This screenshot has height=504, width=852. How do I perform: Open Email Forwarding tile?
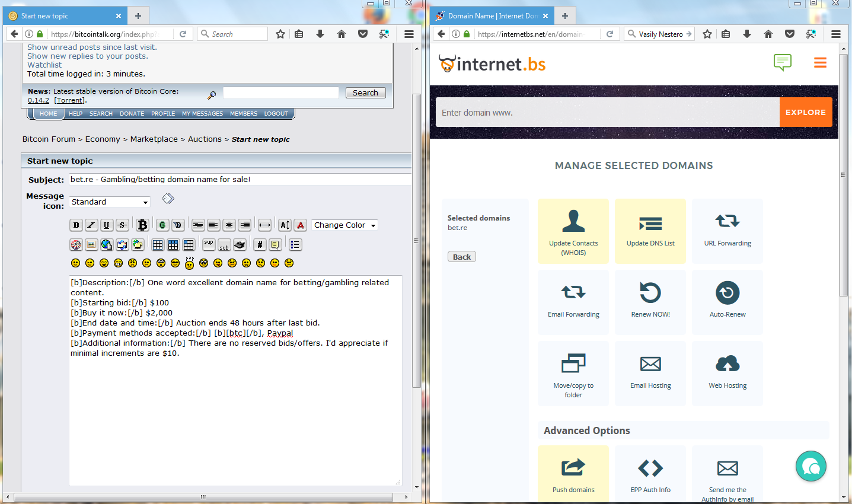point(573,302)
